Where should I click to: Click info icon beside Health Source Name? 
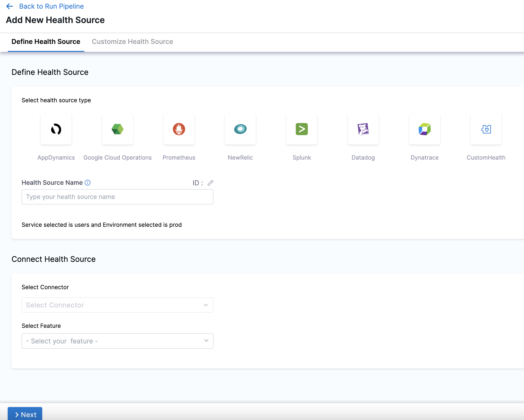click(88, 183)
